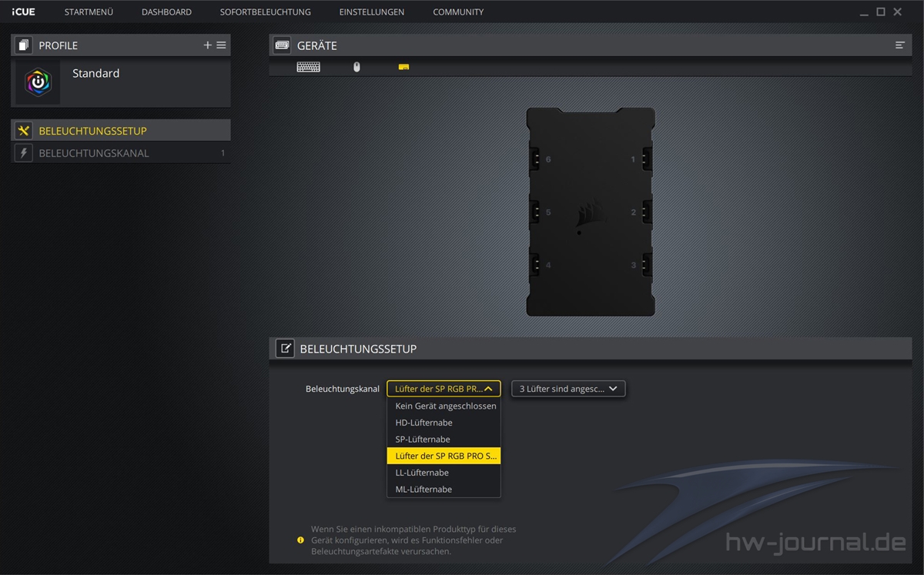Minimize the iCUE window
Viewport: 924px width, 575px height.
865,12
